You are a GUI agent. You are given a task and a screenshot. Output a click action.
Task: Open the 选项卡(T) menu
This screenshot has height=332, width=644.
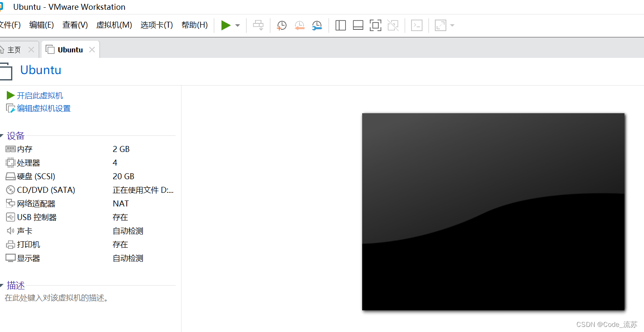click(x=157, y=25)
